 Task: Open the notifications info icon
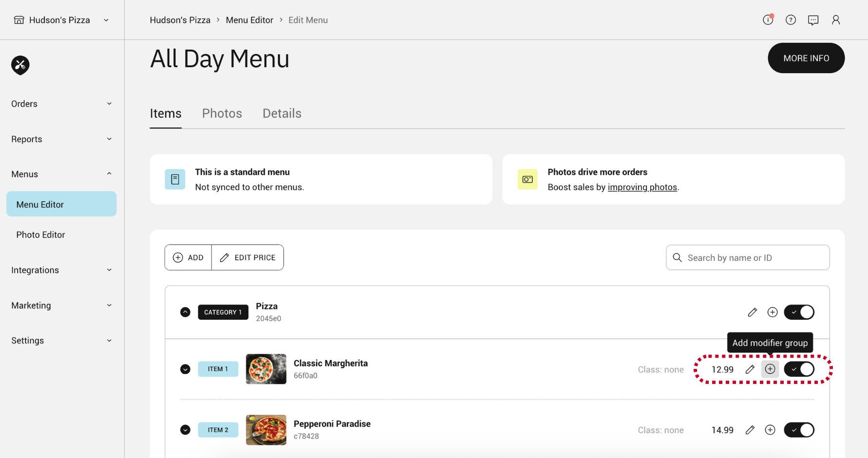coord(768,20)
